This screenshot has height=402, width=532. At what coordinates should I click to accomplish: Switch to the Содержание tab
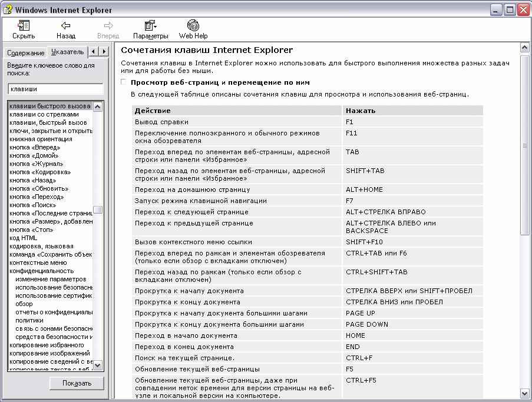coord(25,53)
